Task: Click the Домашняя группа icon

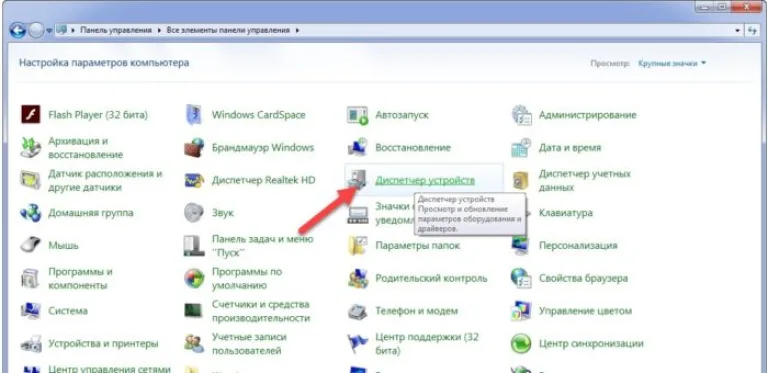Action: (x=30, y=213)
